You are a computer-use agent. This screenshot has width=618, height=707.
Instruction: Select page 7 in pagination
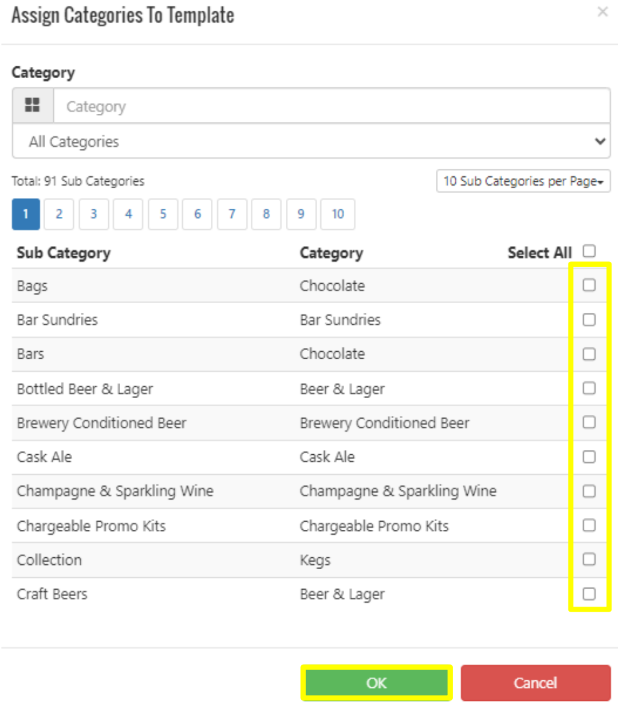click(232, 214)
